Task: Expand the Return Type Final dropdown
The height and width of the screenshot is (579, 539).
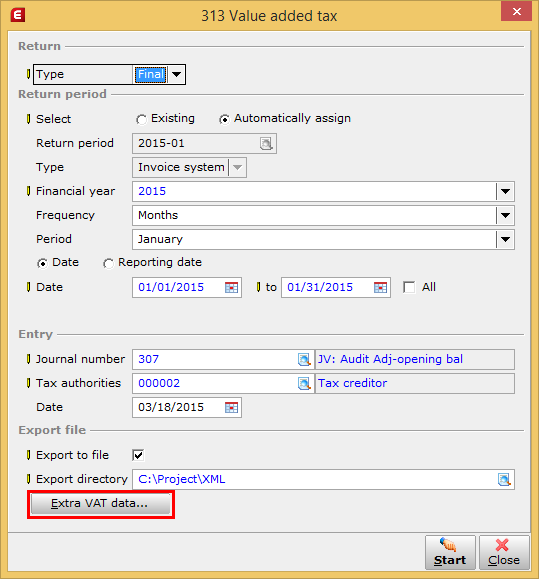Action: click(176, 74)
